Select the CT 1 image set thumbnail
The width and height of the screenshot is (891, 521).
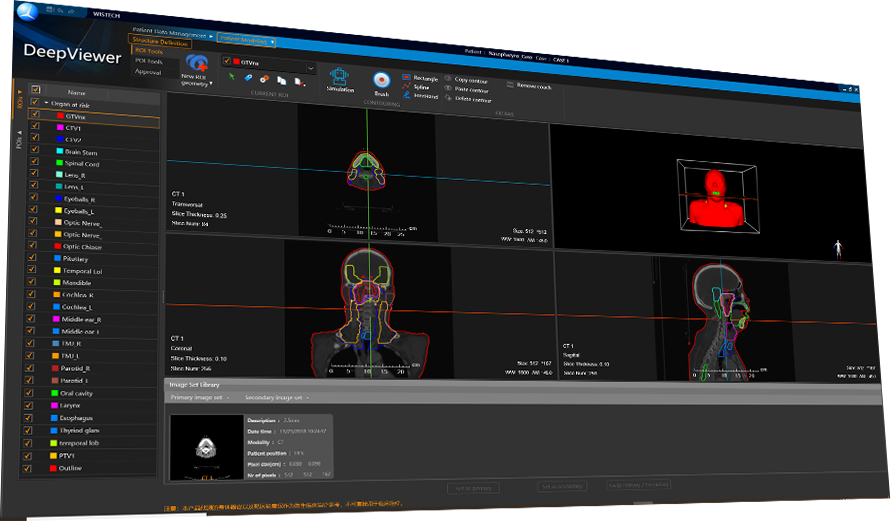click(207, 448)
